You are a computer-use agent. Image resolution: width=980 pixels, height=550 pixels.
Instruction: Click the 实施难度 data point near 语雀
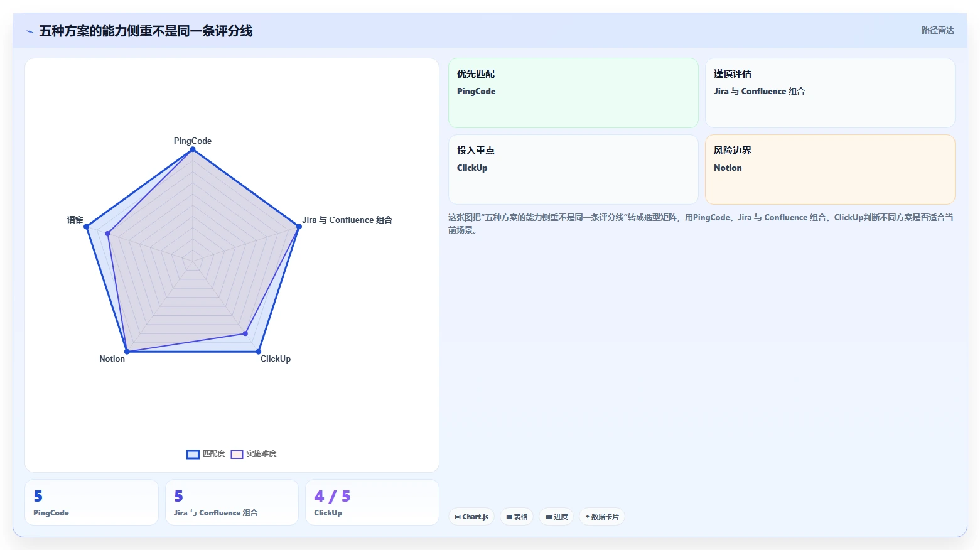108,234
